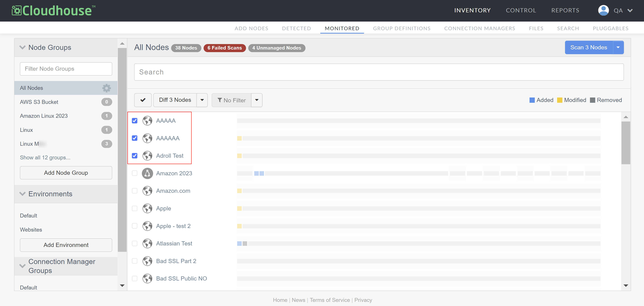The height and width of the screenshot is (306, 644).
Task: Collapse the Node Groups section
Action: (23, 47)
